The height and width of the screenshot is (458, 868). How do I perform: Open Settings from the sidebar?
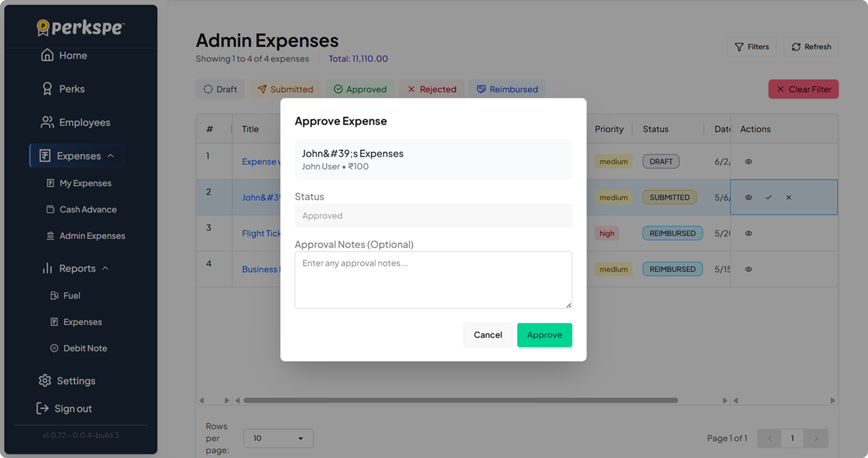click(x=67, y=381)
